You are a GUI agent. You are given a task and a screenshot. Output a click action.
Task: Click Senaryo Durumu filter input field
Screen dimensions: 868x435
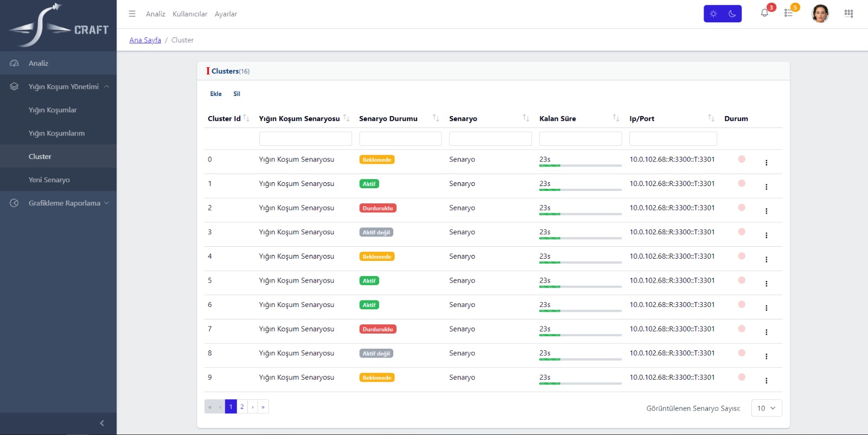tap(400, 139)
